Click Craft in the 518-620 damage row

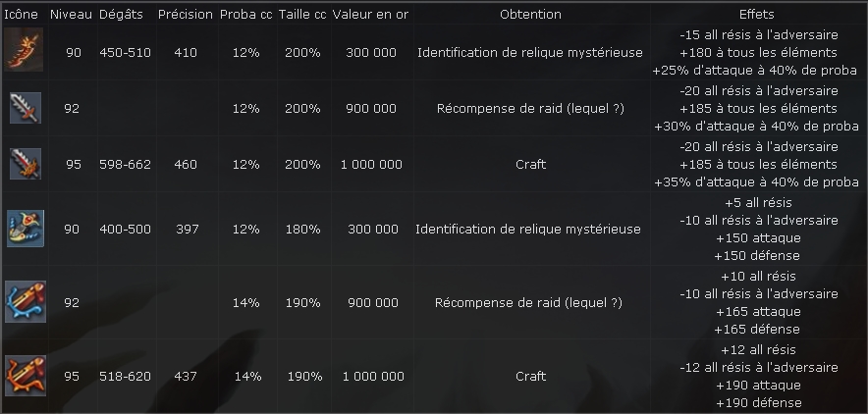(530, 376)
